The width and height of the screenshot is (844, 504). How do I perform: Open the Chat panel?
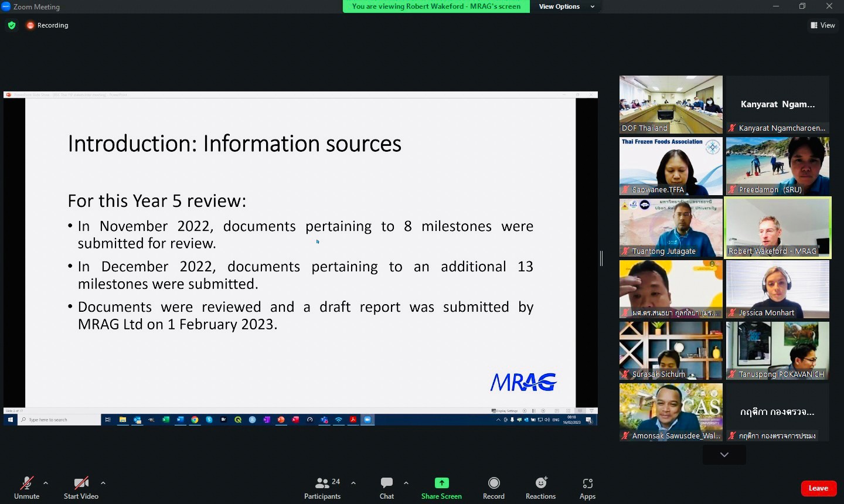pyautogui.click(x=387, y=488)
